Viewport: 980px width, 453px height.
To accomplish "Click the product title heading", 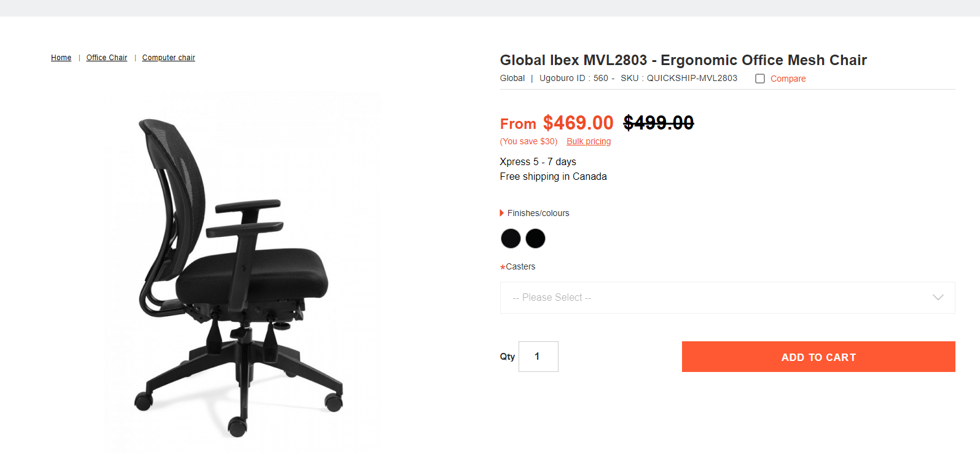I will tap(683, 60).
